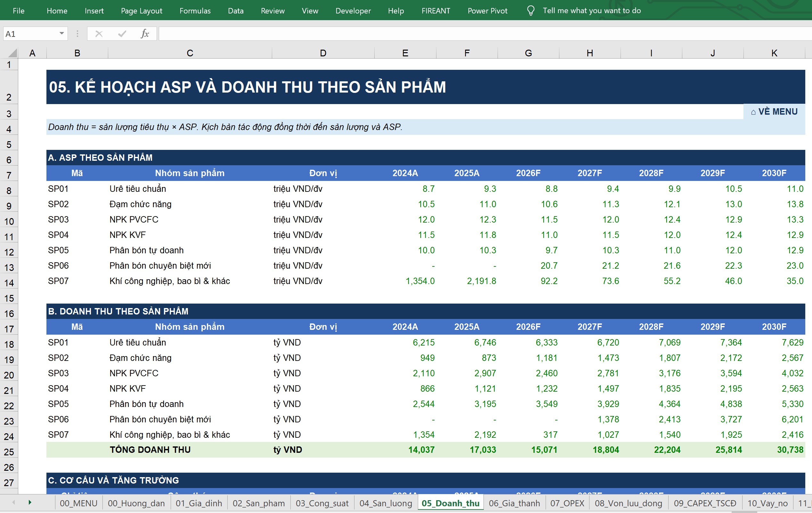Screen dimensions: 812x513
Task: Click the sheet tabs scroll-right arrow
Action: click(30, 502)
